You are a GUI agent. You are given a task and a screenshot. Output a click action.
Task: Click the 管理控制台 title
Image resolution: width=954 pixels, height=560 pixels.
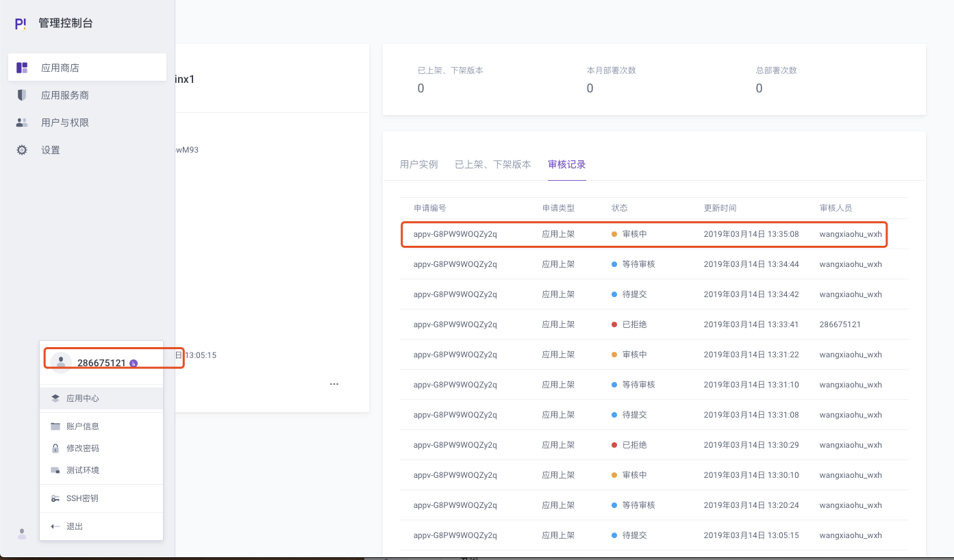click(66, 23)
